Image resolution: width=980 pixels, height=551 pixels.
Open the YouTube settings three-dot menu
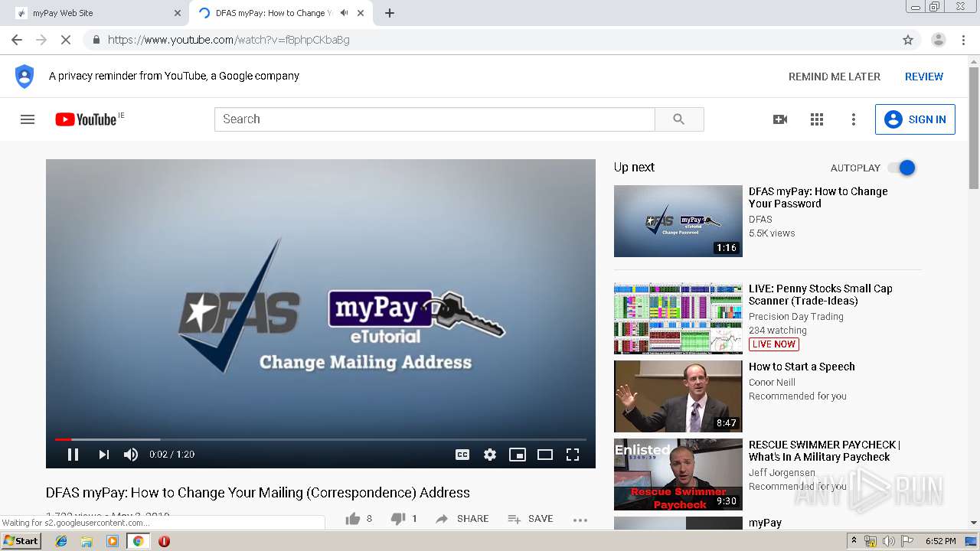click(854, 119)
